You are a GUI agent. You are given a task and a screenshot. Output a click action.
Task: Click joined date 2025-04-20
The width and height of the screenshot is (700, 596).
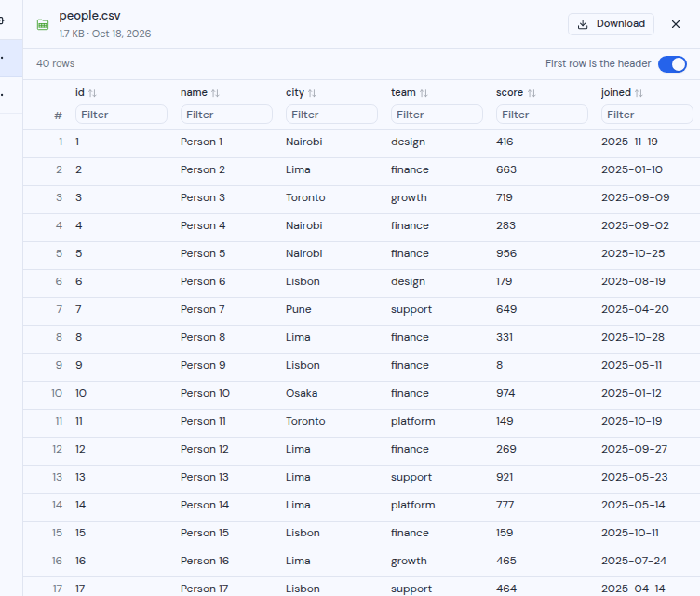tap(635, 309)
